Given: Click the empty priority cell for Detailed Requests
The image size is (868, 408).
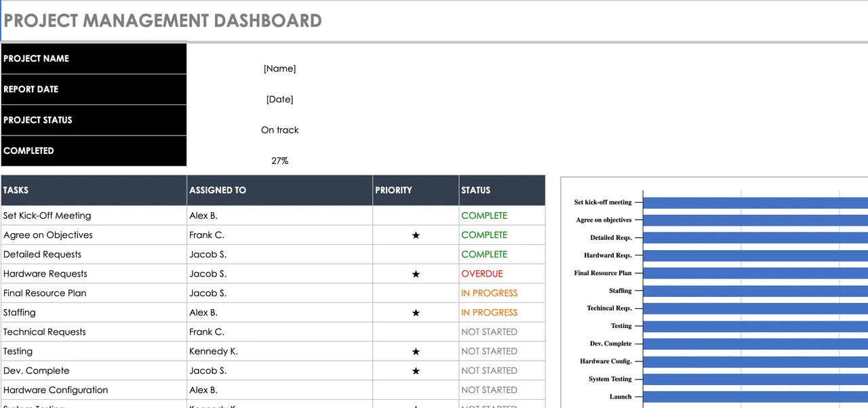Looking at the screenshot, I should click(x=416, y=254).
